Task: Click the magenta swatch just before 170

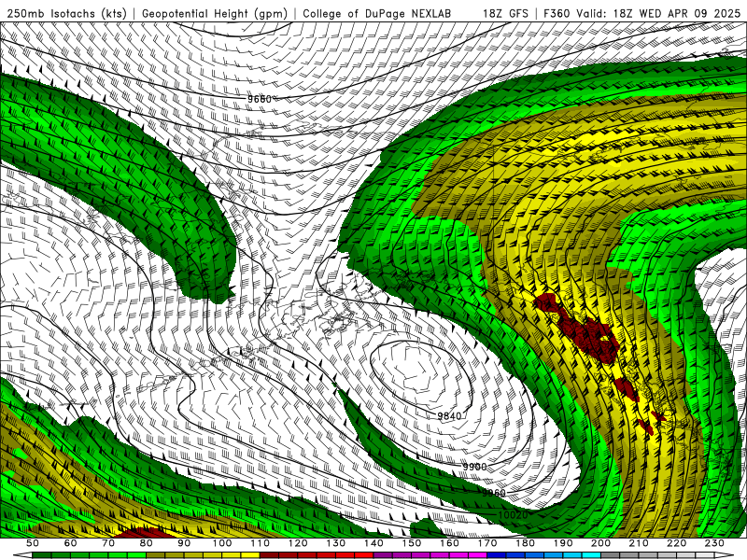Action: click(x=478, y=555)
